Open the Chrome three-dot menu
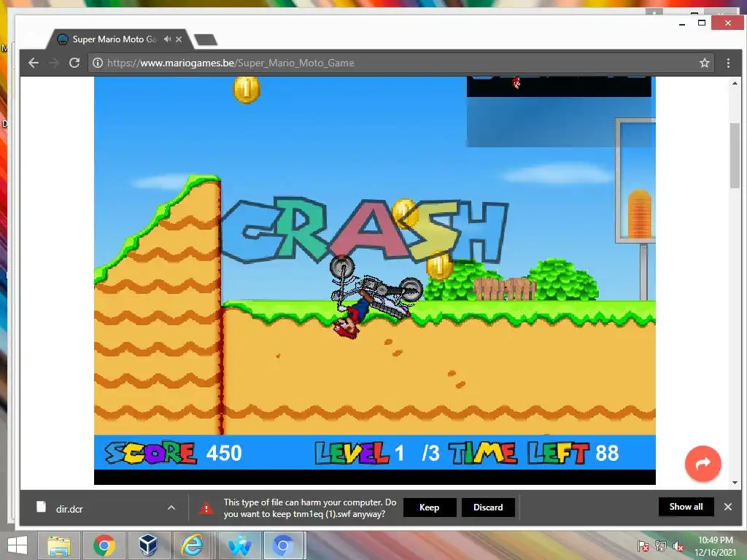 pyautogui.click(x=728, y=63)
